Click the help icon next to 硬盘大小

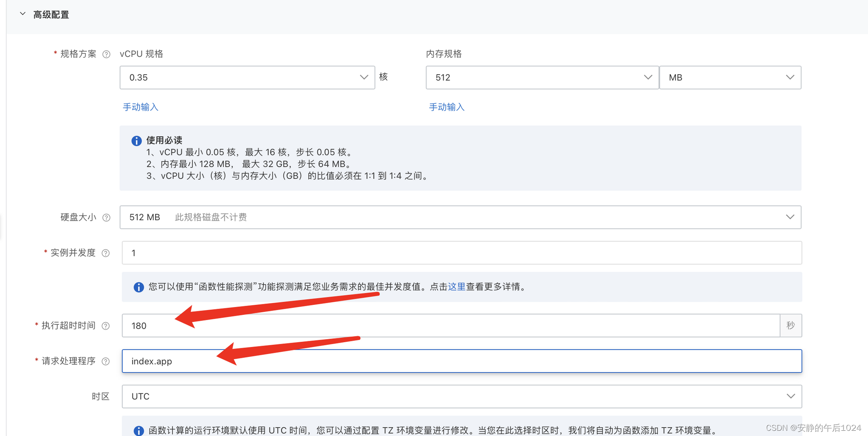click(x=107, y=218)
